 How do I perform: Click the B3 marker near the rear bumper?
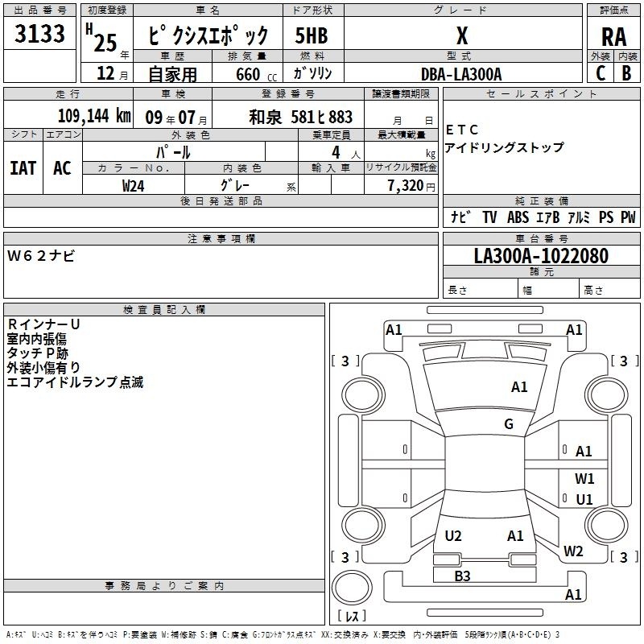(x=462, y=576)
